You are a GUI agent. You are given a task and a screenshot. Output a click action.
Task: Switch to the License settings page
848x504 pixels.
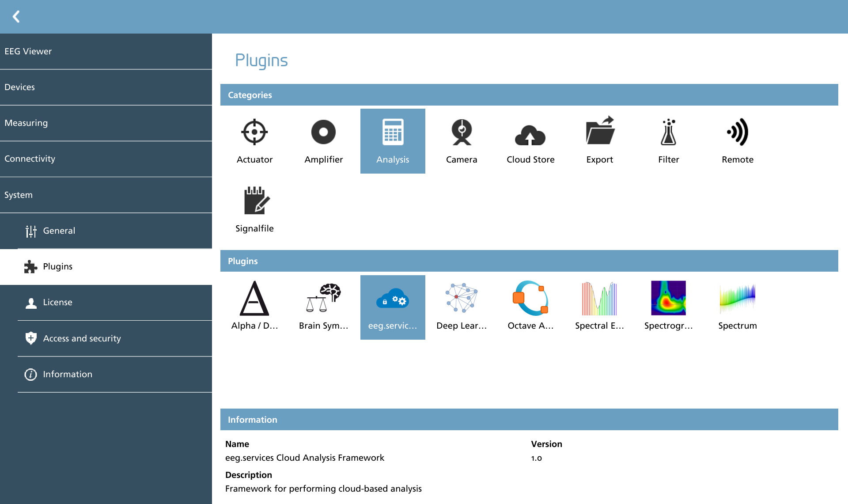(115, 303)
